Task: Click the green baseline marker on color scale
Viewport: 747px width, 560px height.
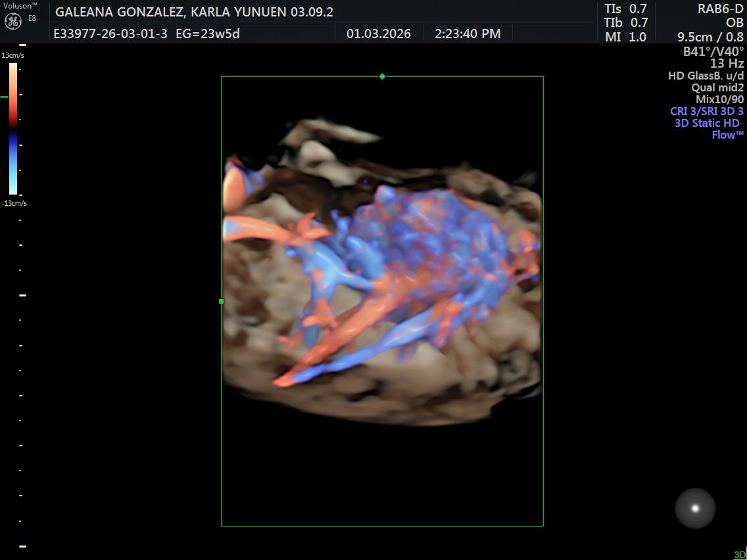Action: click(x=5, y=97)
